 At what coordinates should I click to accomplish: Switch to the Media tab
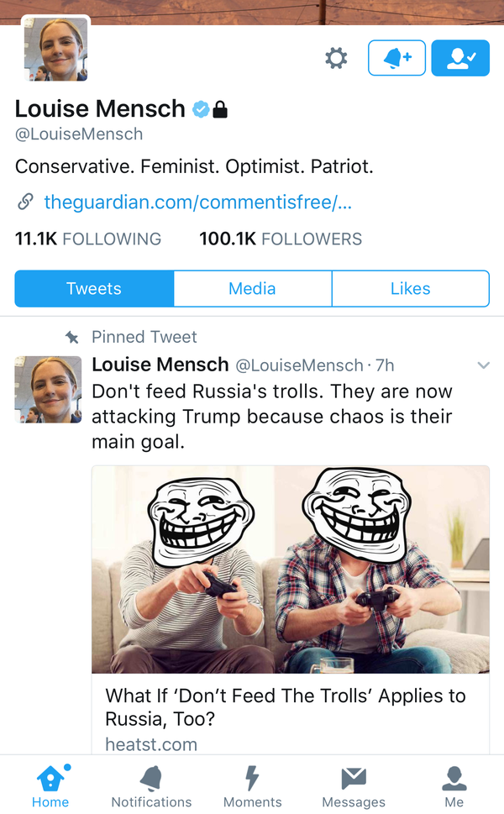[x=252, y=288]
